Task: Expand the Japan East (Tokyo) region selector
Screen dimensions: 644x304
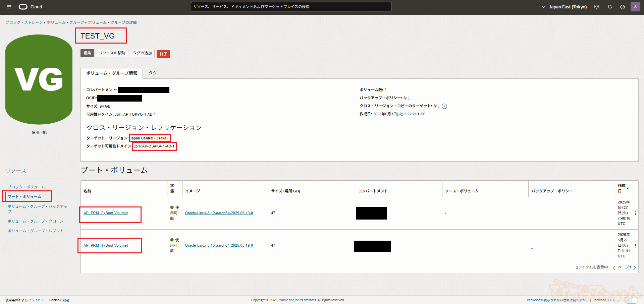Action: click(x=564, y=7)
